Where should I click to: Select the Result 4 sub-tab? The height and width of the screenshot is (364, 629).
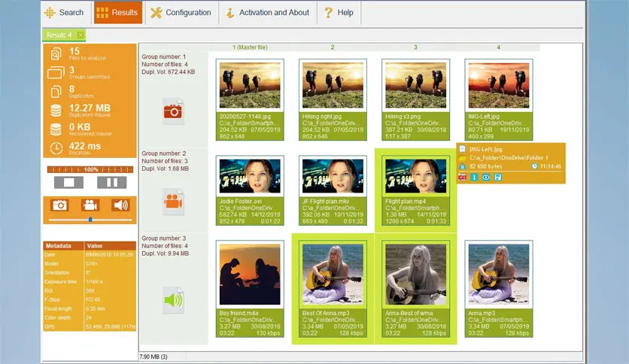point(59,35)
